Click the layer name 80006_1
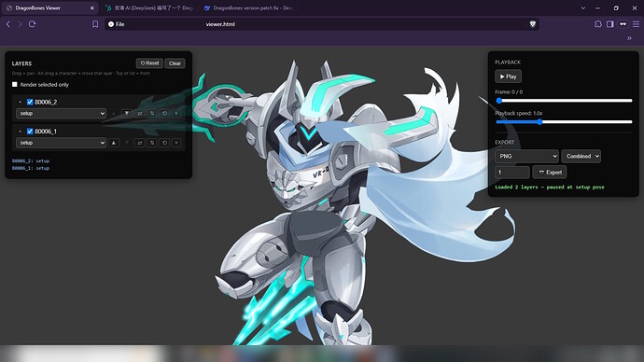 point(46,132)
